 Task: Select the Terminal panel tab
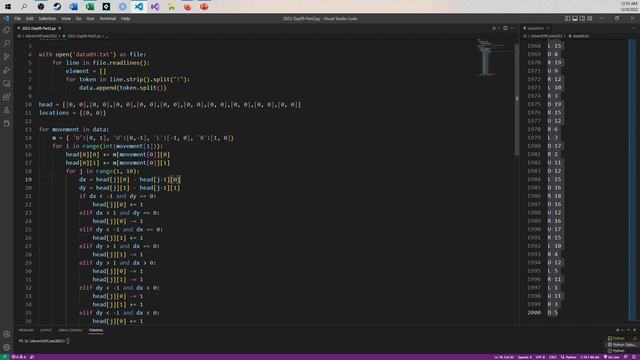[96, 330]
